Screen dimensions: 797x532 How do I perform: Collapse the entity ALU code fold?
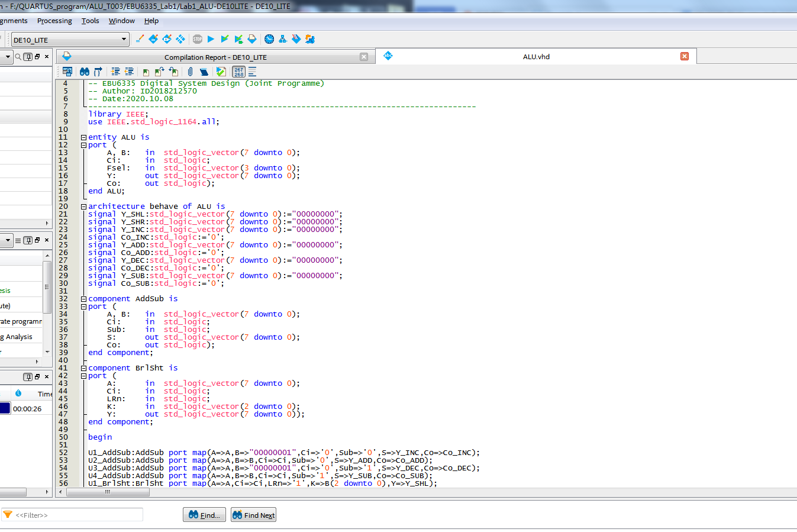tap(83, 137)
